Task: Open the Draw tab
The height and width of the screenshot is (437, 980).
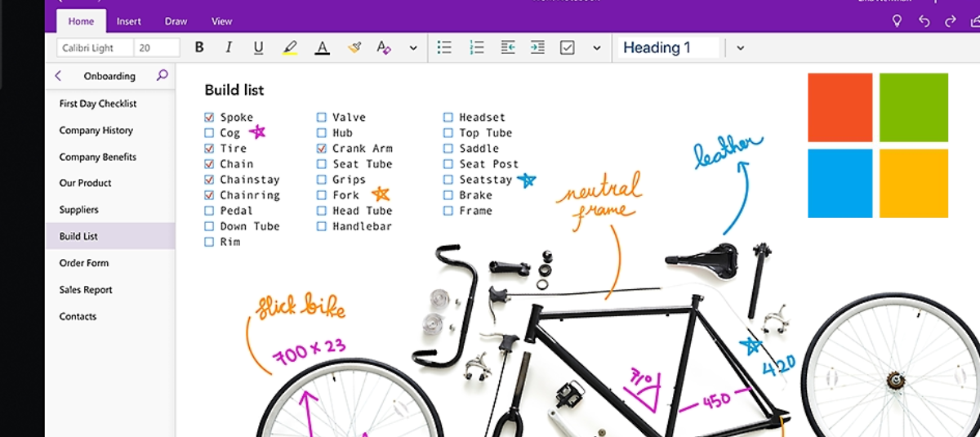Action: tap(176, 21)
